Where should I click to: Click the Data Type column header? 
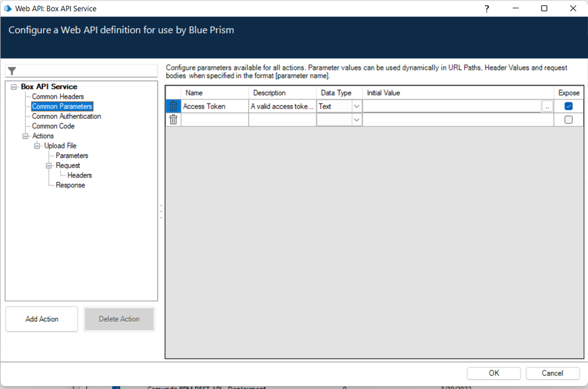[340, 92]
